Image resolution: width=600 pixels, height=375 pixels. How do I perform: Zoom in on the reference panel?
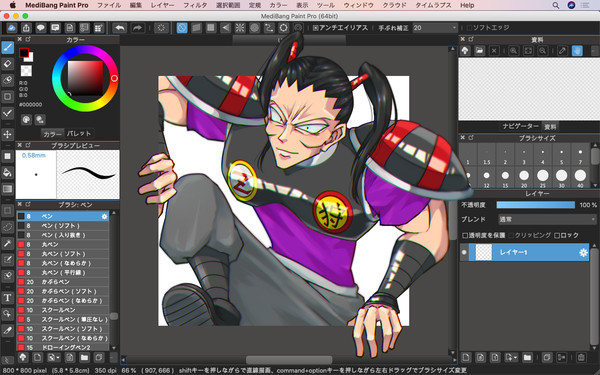tap(514, 51)
